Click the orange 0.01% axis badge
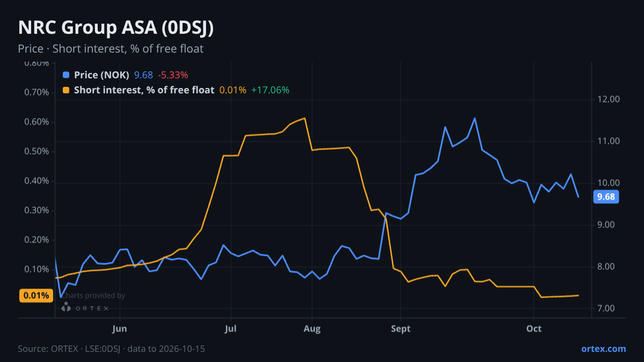Image resolution: width=644 pixels, height=362 pixels. coord(36,295)
